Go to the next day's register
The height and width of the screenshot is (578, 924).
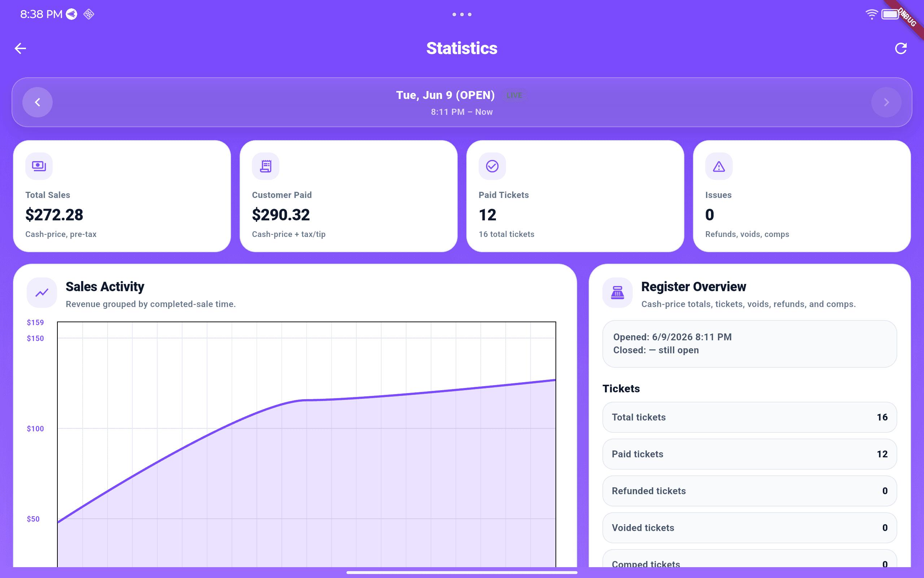coord(886,102)
